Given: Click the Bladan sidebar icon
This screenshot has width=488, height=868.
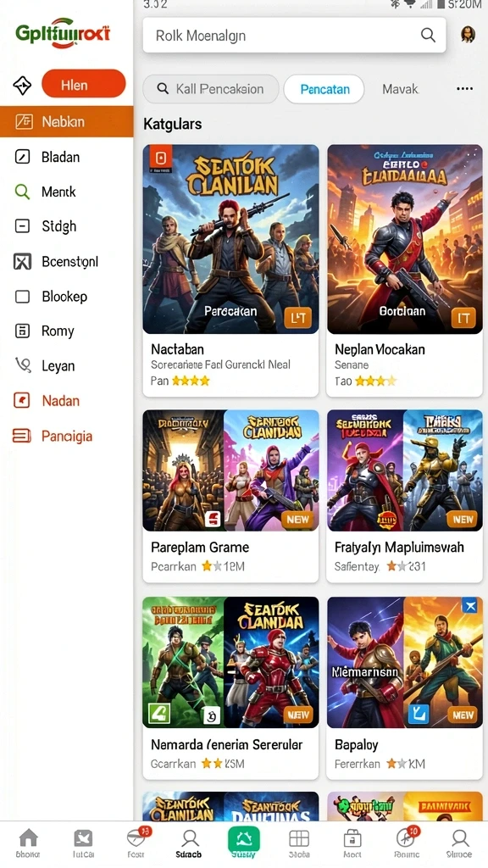Looking at the screenshot, I should pos(22,157).
